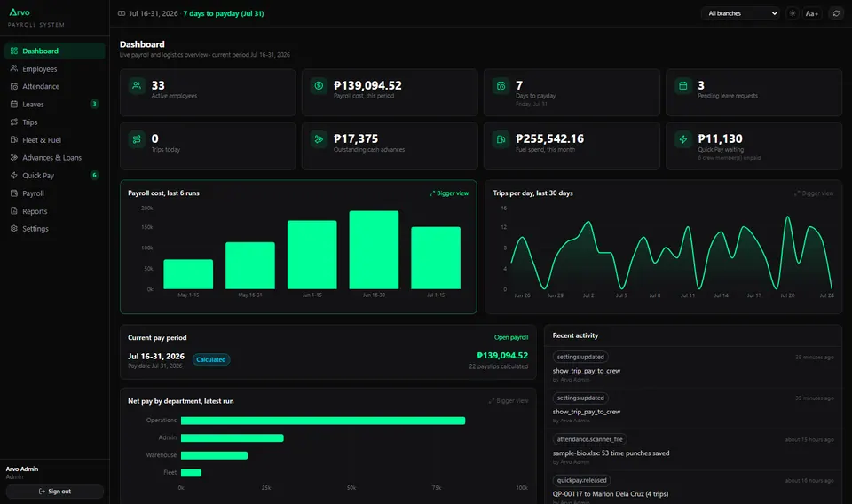Click 7 days to payday text
852x504 pixels.
pyautogui.click(x=224, y=13)
